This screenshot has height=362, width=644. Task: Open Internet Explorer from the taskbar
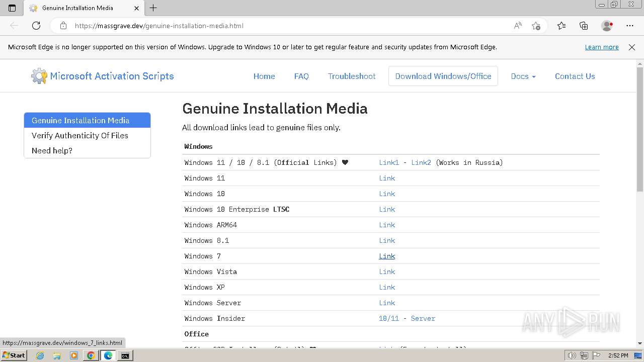point(40,355)
